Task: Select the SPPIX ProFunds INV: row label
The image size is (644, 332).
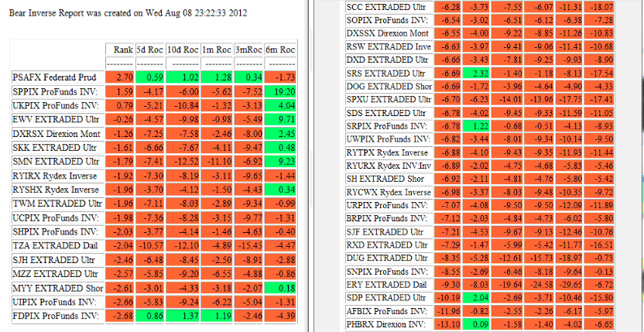Action: [57, 91]
